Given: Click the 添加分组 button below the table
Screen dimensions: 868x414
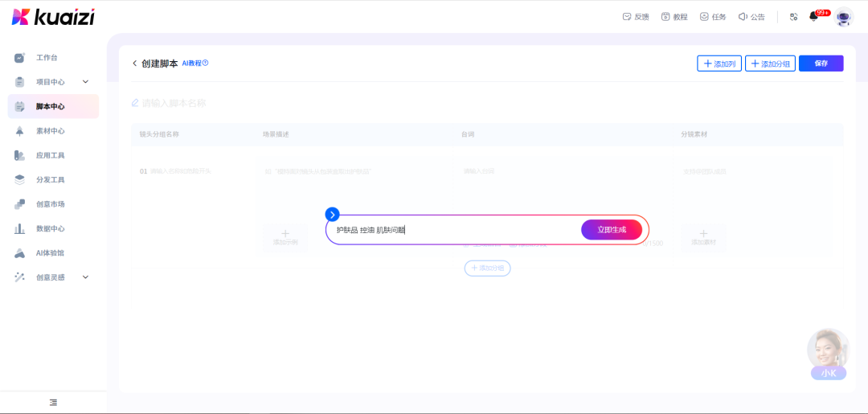Looking at the screenshot, I should (x=487, y=268).
